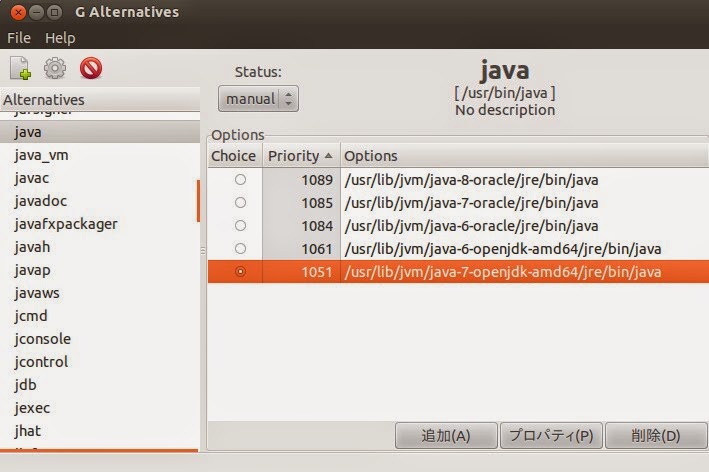The height and width of the screenshot is (472, 709).
Task: Select javah in the Alternatives list
Action: click(99, 247)
